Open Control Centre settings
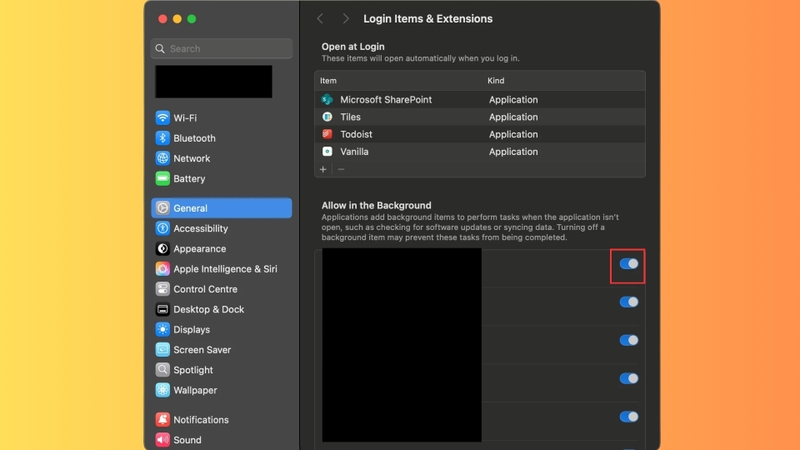 [x=221, y=289]
